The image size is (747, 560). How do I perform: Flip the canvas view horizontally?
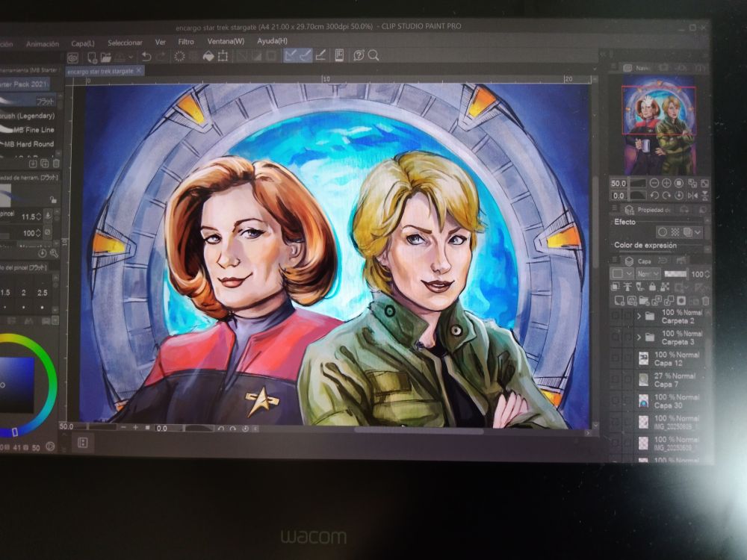click(692, 195)
